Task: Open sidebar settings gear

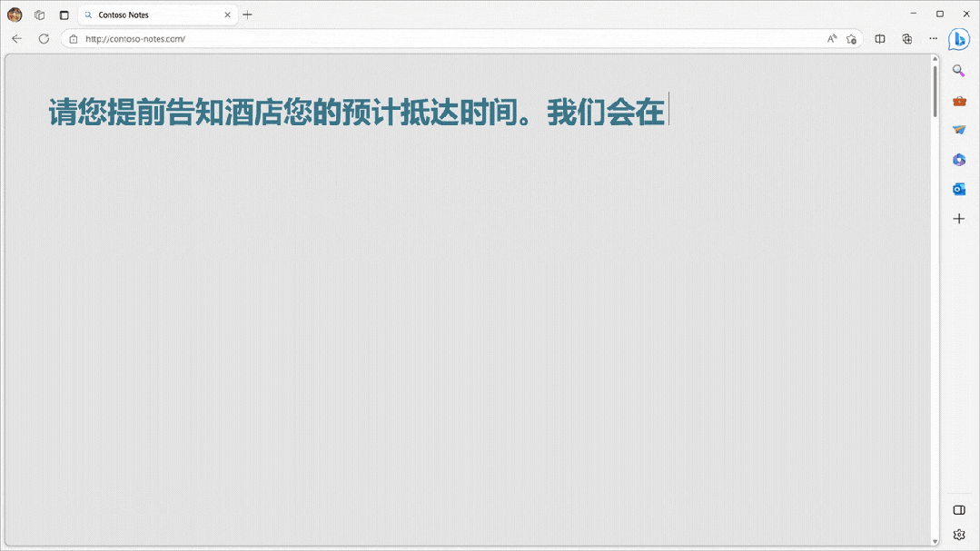Action: coord(959,535)
